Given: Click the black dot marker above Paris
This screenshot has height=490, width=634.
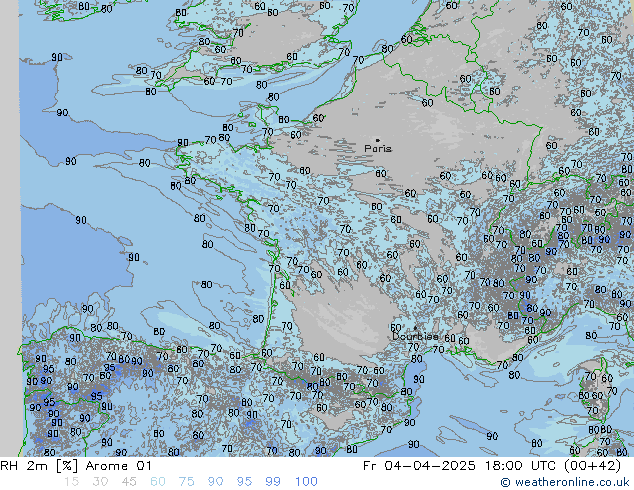Looking at the screenshot, I should tap(378, 140).
